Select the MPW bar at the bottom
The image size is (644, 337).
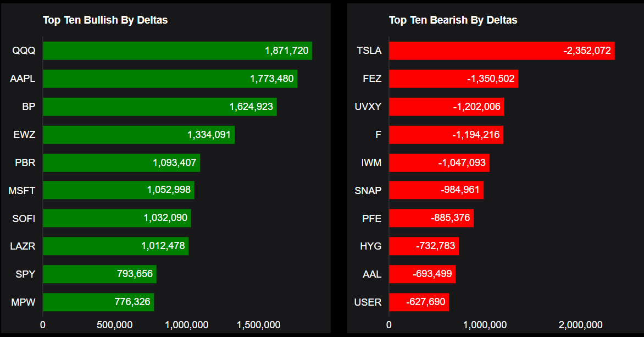tap(98, 302)
